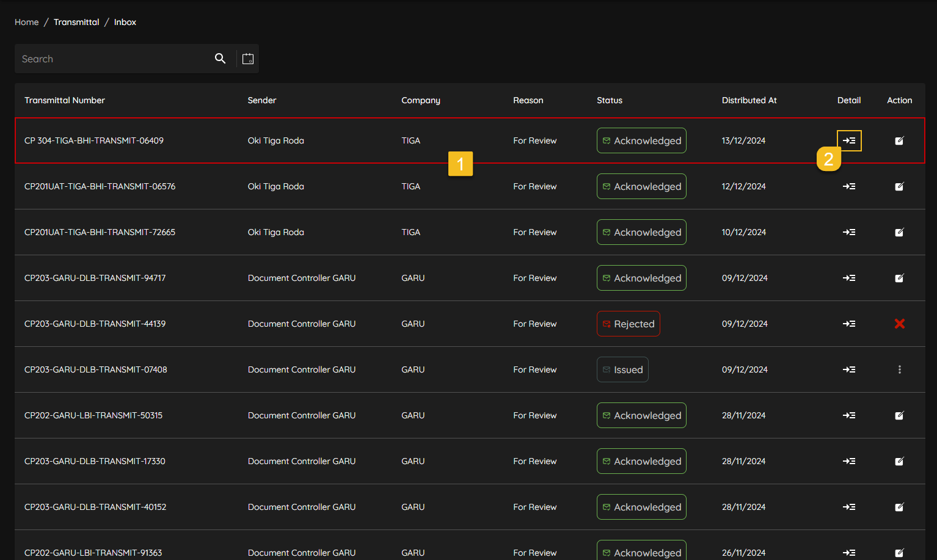Screen dimensions: 937x560
Task: Open detail for CP203-GARU-DLB-TRANSMIT-94717
Action: click(849, 278)
